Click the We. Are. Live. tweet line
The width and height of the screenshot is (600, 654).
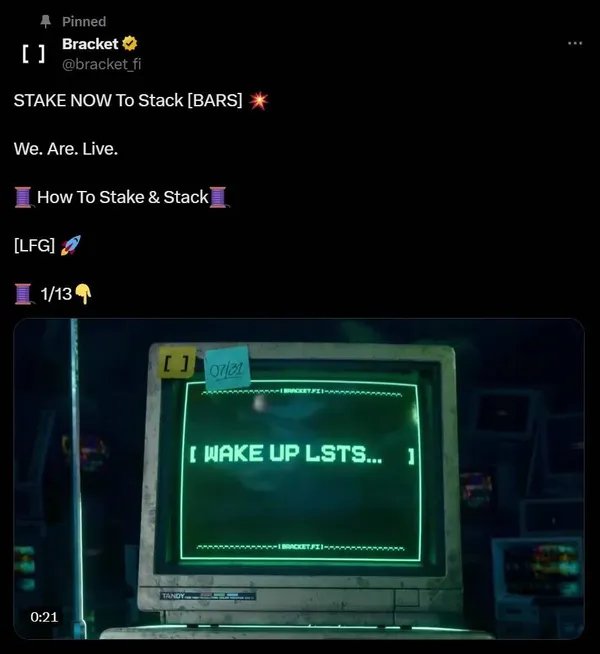click(x=66, y=149)
